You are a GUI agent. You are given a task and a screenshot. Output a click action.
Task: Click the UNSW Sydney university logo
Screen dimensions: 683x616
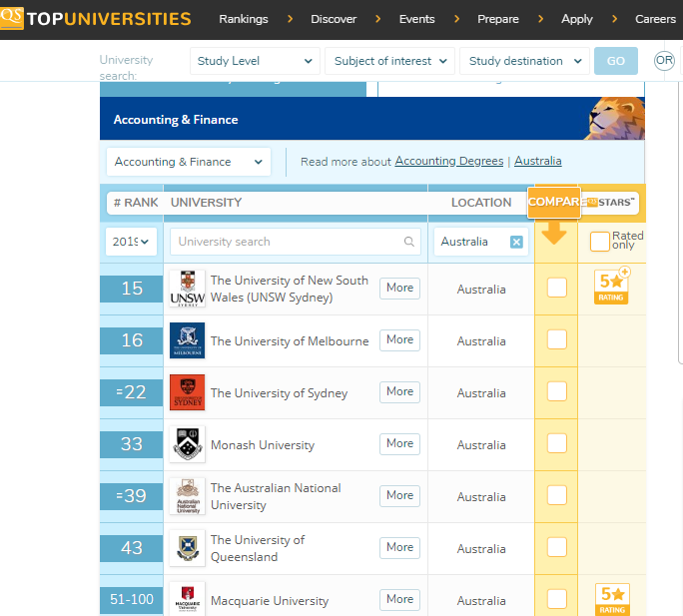[187, 289]
